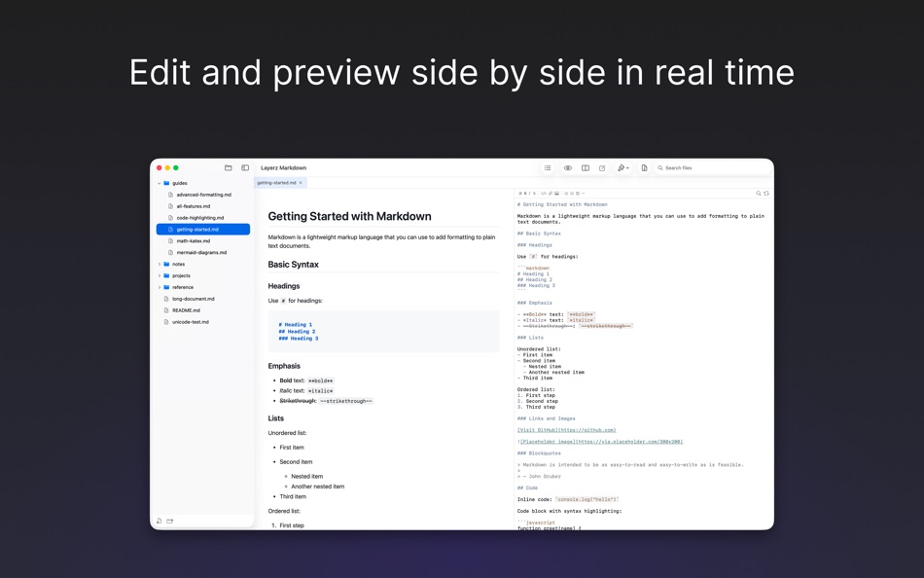This screenshot has width=924, height=578.
Task: Click the new file icon at the sidebar bottom
Action: [160, 521]
